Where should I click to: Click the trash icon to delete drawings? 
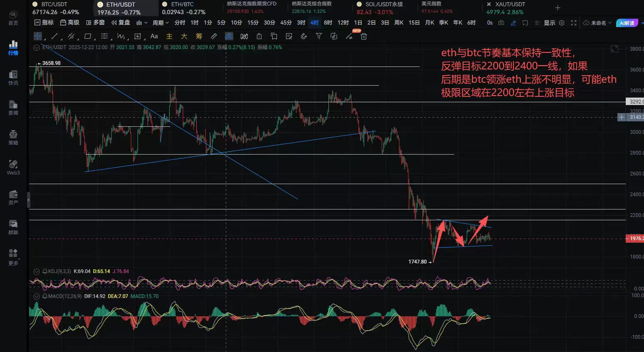click(x=364, y=37)
